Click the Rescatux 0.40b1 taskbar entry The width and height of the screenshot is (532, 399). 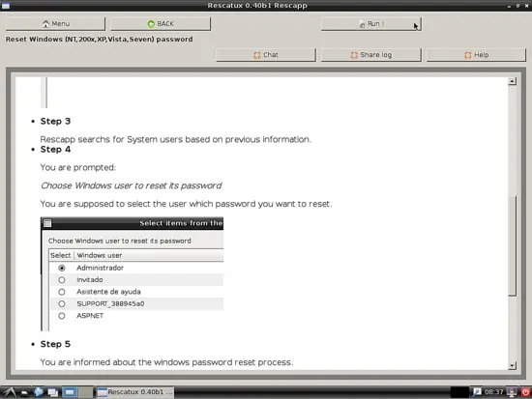tap(135, 392)
